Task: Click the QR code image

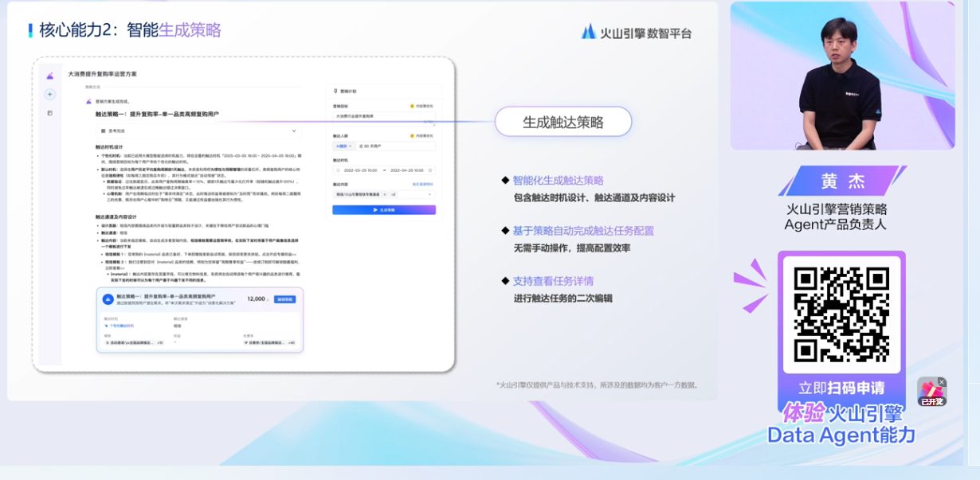Action: pyautogui.click(x=842, y=314)
